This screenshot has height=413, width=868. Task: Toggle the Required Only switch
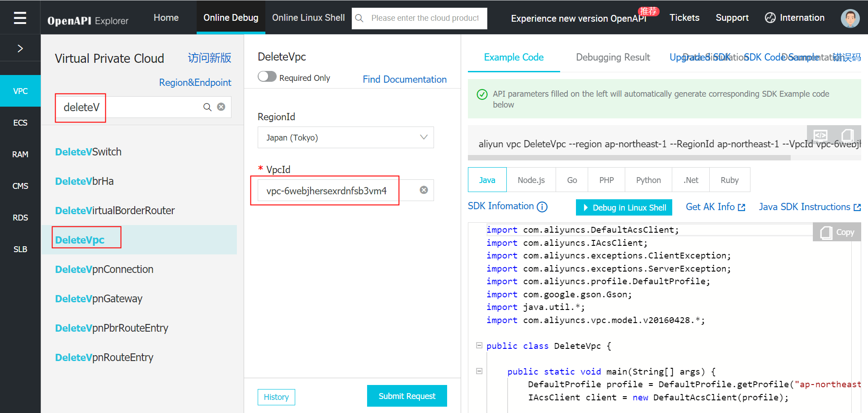[x=267, y=77]
